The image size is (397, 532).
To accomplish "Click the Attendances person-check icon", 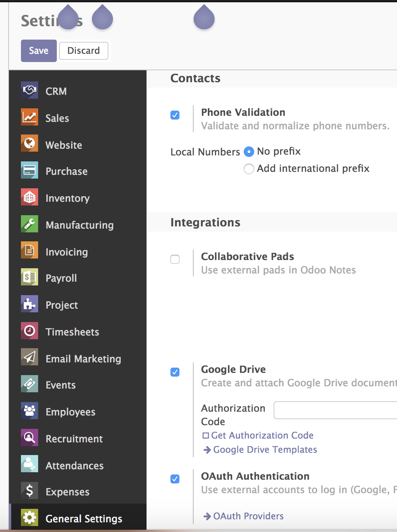I will click(x=30, y=464).
